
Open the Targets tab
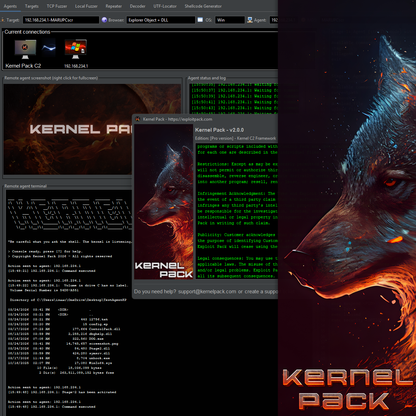pyautogui.click(x=32, y=6)
